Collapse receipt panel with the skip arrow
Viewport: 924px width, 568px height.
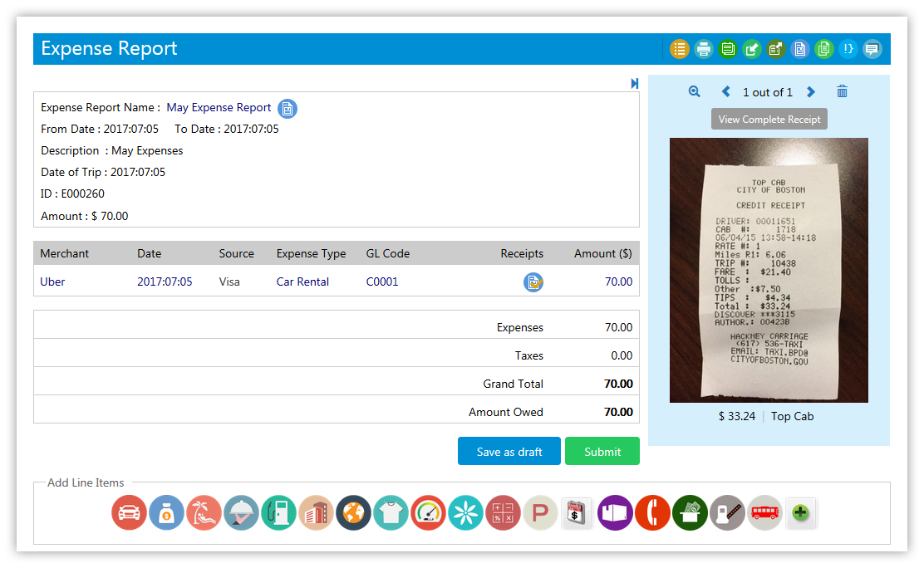tap(635, 84)
